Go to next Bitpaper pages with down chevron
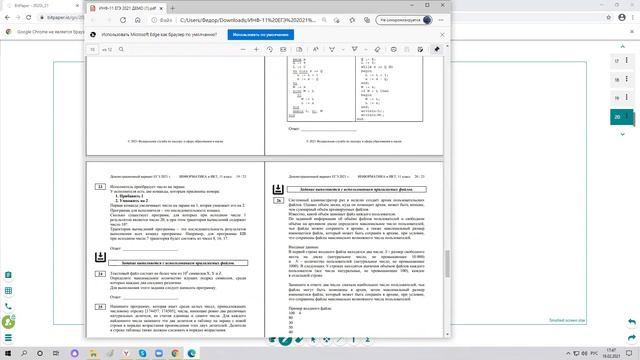640x360 pixels. coord(622,134)
